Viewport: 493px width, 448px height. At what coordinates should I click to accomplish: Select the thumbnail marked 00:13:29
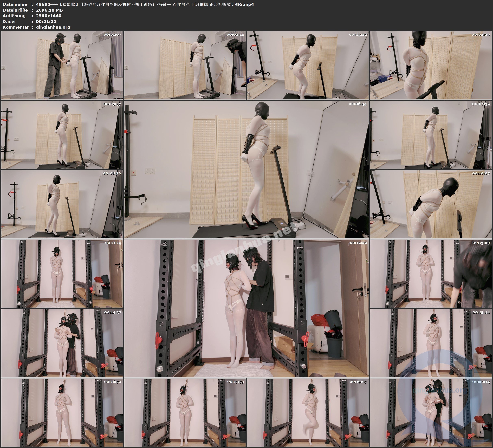pos(431,274)
